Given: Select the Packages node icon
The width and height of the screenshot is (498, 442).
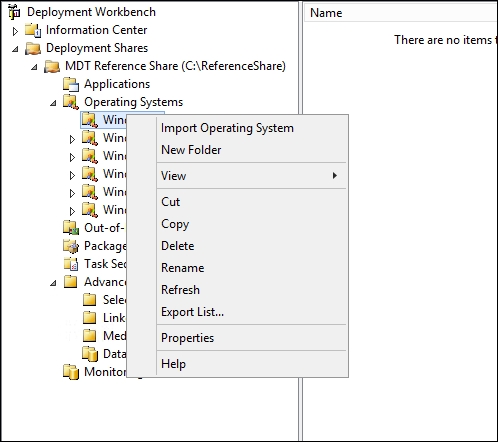Looking at the screenshot, I should point(71,246).
